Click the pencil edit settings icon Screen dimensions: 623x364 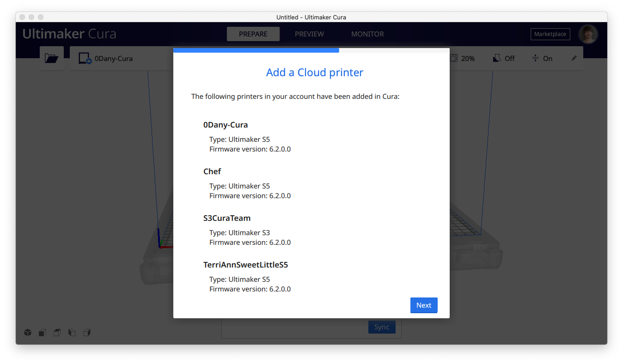[574, 58]
